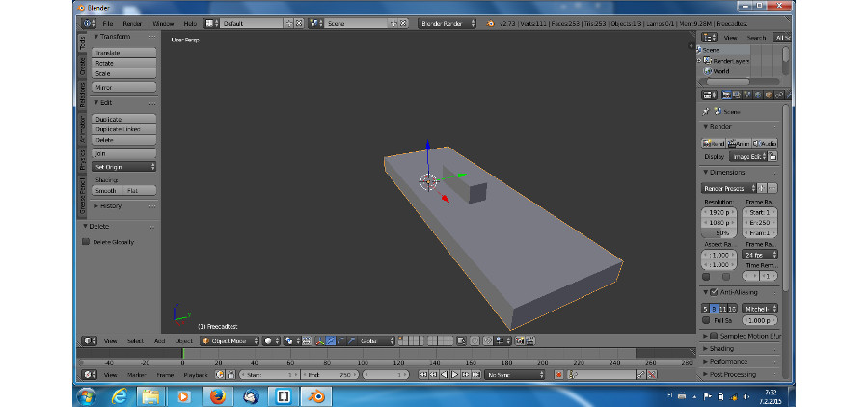Click the Firefox icon in the taskbar

point(216,395)
